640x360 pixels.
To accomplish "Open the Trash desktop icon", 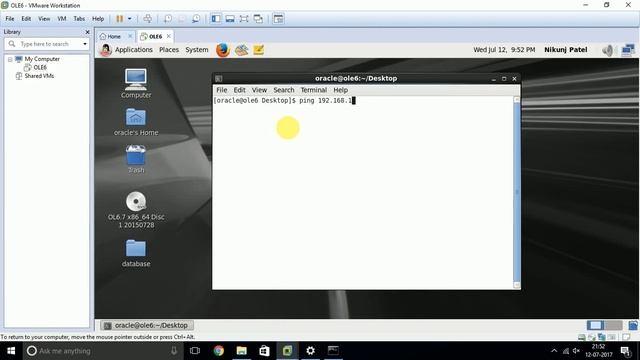I will click(x=136, y=159).
